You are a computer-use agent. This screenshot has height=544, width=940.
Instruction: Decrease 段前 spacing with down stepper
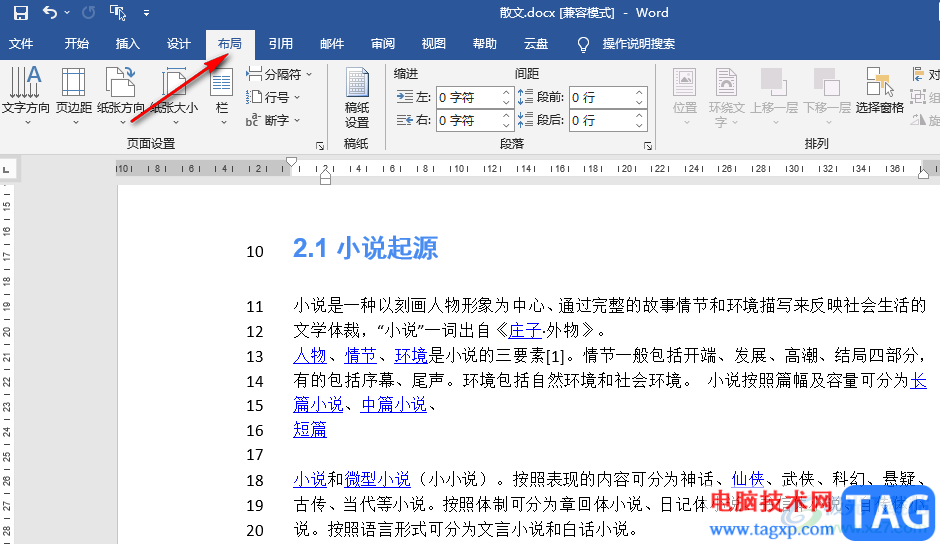point(639,103)
